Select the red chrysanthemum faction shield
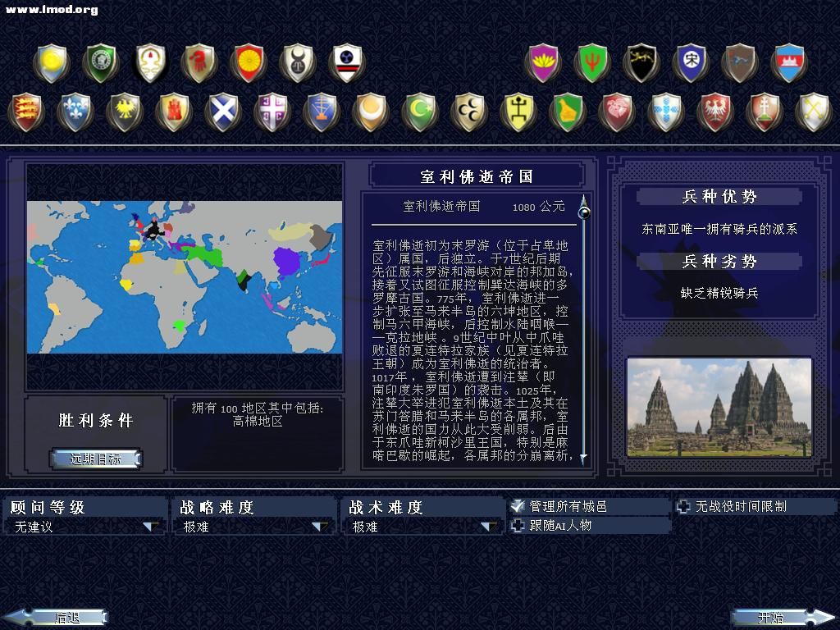840x630 pixels. (x=247, y=62)
